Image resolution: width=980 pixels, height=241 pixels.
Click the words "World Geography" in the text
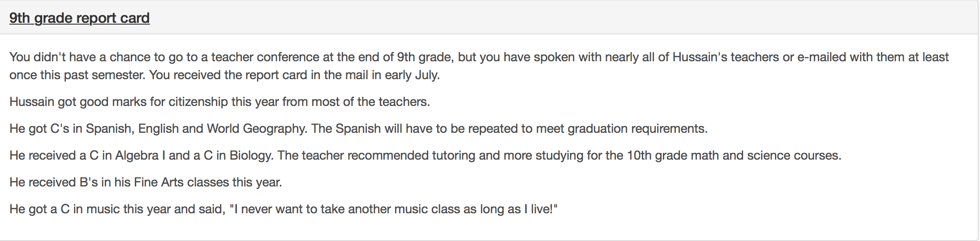click(256, 129)
